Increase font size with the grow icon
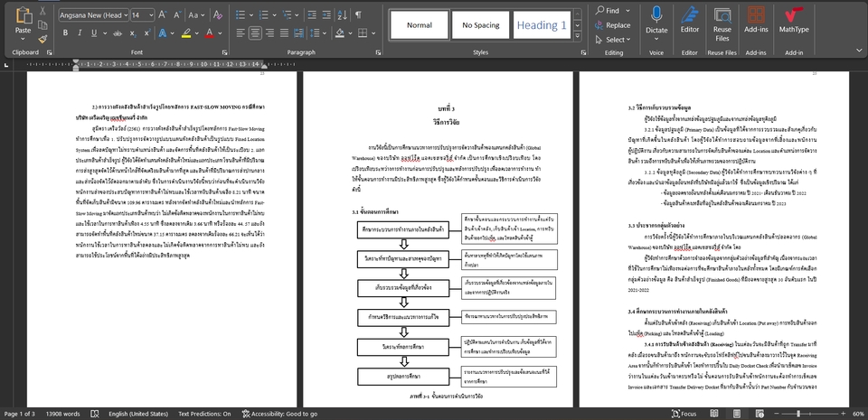 pos(163,15)
